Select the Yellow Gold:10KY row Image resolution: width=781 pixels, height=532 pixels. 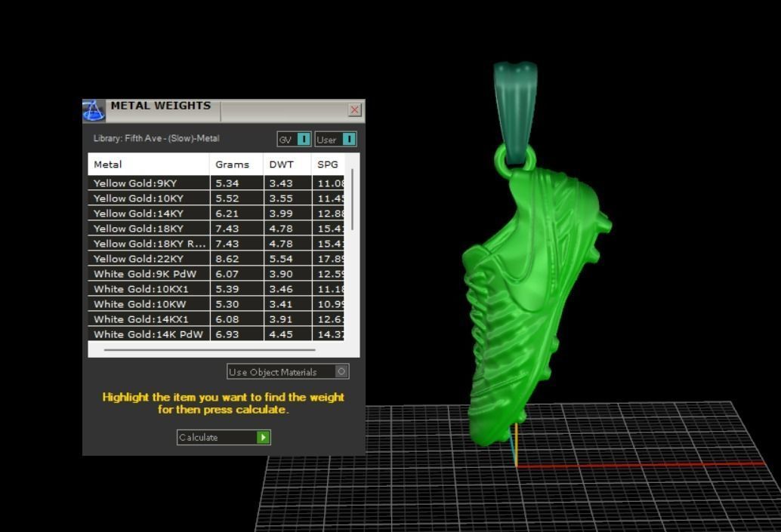click(216, 198)
